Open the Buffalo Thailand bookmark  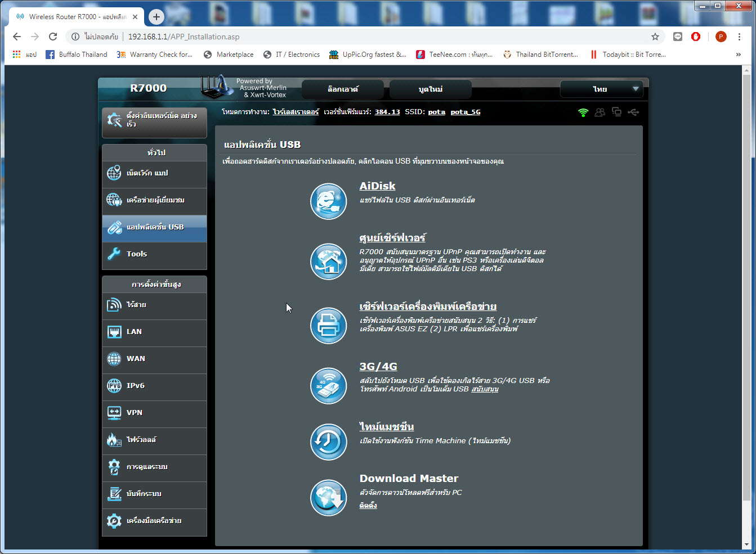click(x=76, y=55)
